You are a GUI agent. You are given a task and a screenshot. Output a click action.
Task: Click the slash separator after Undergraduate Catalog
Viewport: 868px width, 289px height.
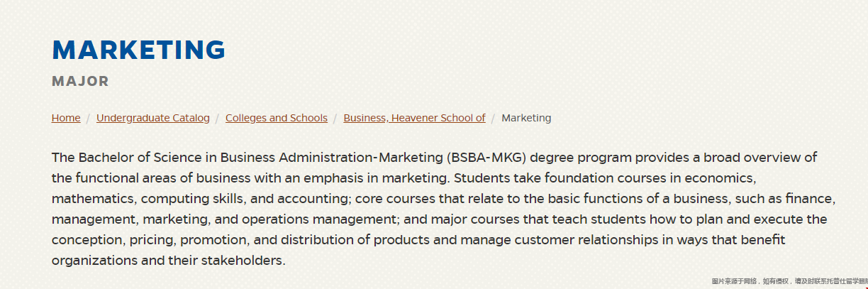tap(218, 118)
